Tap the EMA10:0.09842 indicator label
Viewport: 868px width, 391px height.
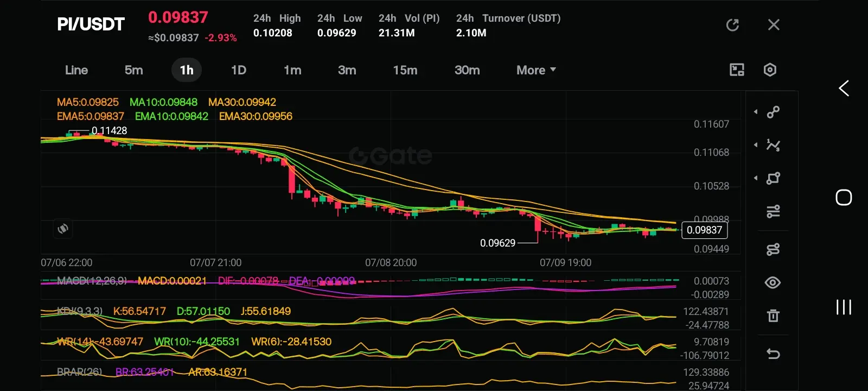point(171,116)
